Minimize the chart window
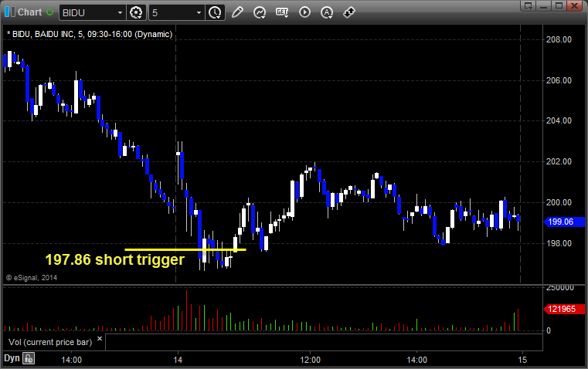Image resolution: width=588 pixels, height=369 pixels. pyautogui.click(x=544, y=5)
